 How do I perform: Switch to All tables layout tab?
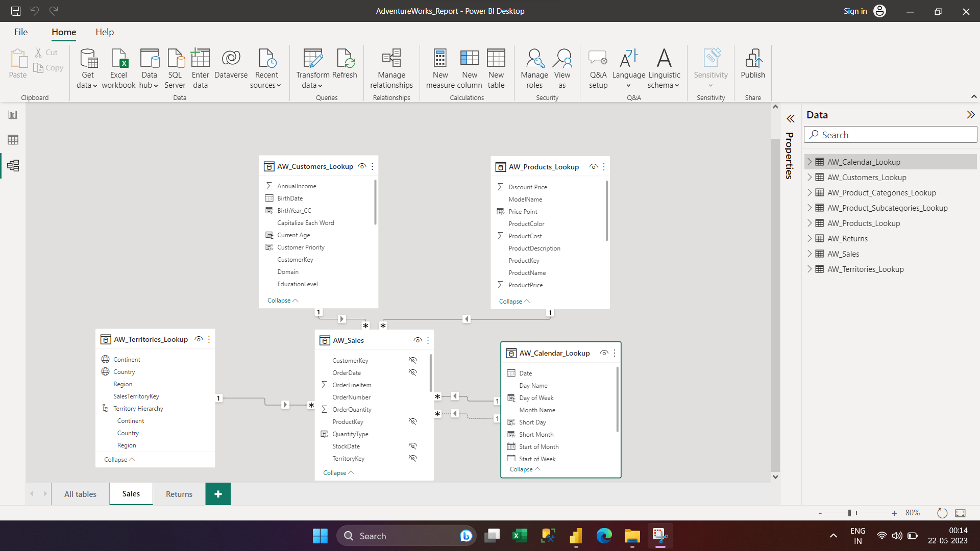(80, 494)
